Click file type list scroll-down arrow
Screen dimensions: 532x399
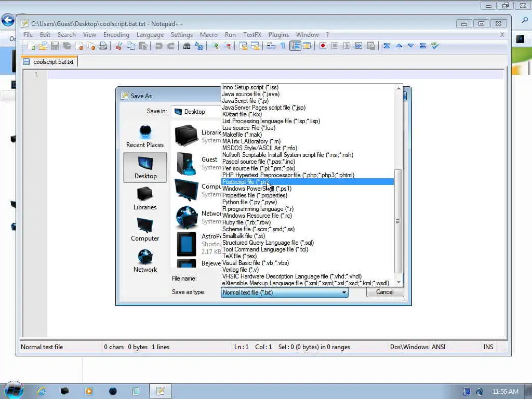click(x=398, y=282)
